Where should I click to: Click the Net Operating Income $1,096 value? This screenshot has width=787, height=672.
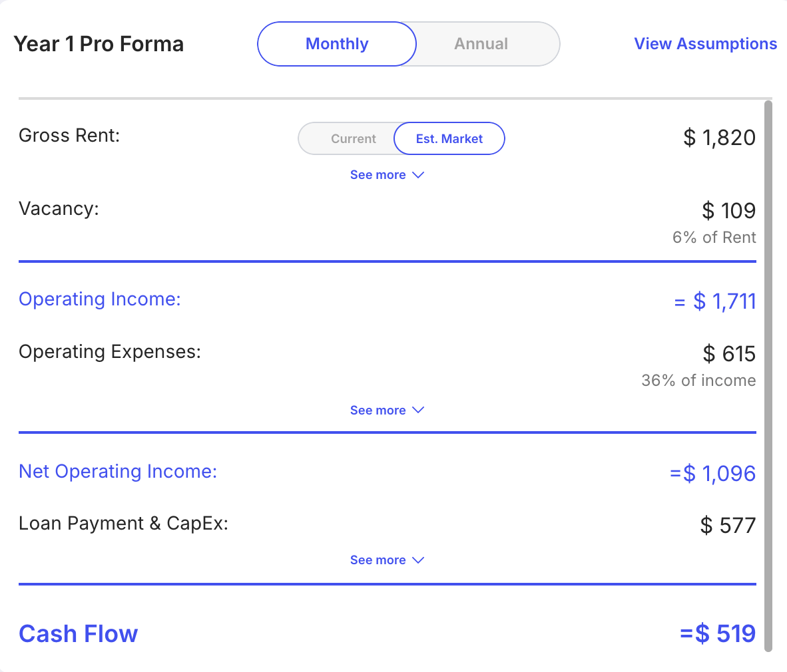coord(713,474)
